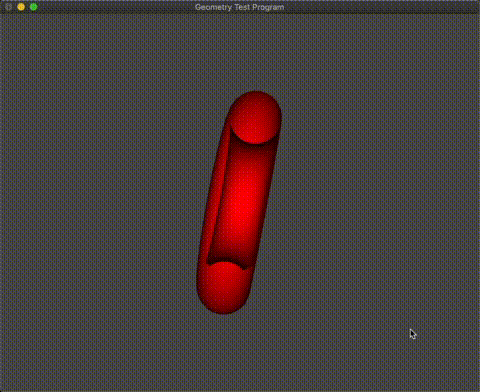This screenshot has height=392, width=480.
Task: Select the rounded top end of the red torus
Action: tap(256, 117)
